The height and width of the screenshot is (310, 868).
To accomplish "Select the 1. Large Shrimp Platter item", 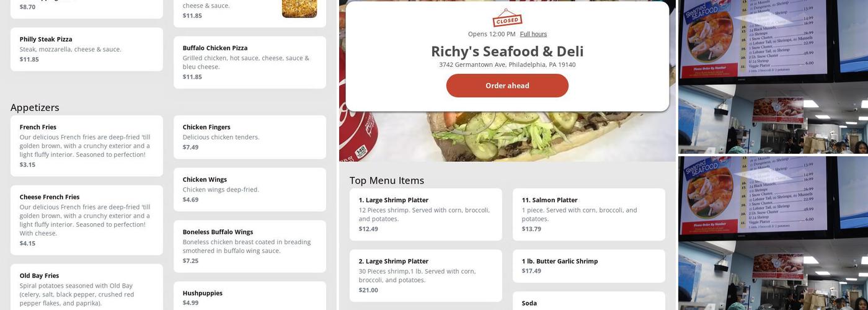I will (426, 215).
